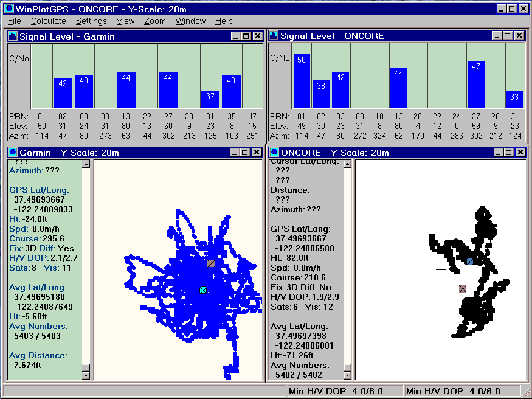Select the cyan position marker in Garmin plot

coord(203,290)
